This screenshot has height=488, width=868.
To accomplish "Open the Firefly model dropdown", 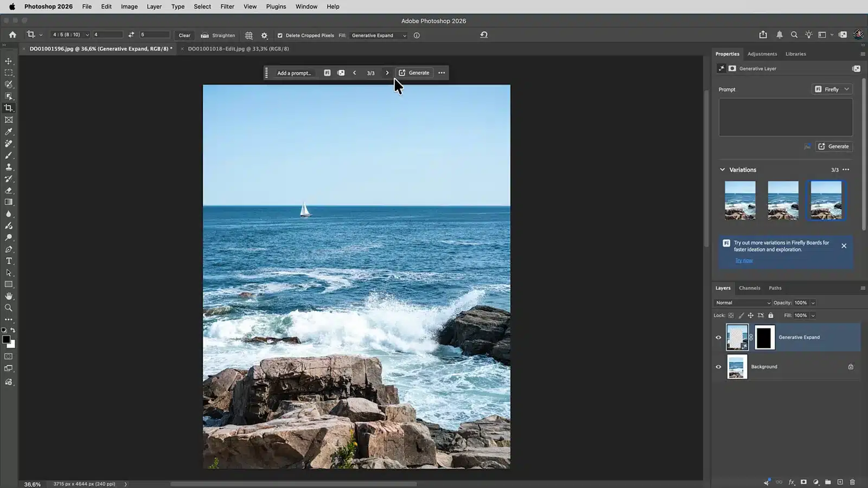I will (x=832, y=89).
